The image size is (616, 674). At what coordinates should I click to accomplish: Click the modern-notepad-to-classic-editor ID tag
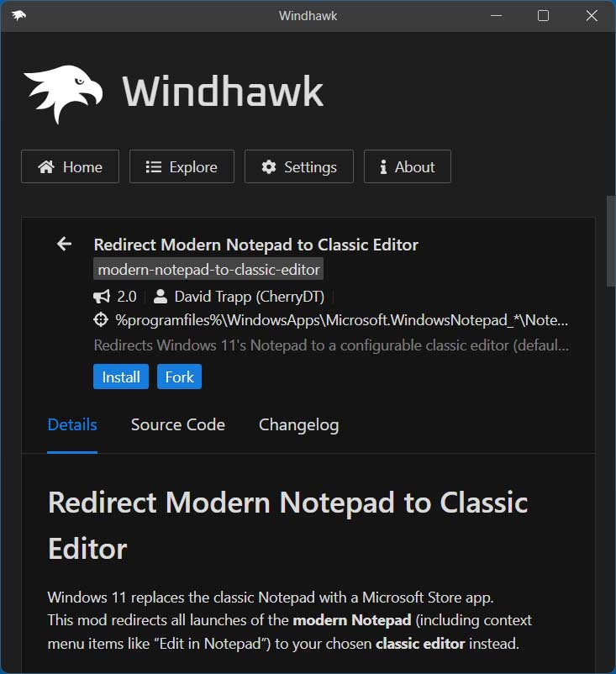click(x=208, y=270)
